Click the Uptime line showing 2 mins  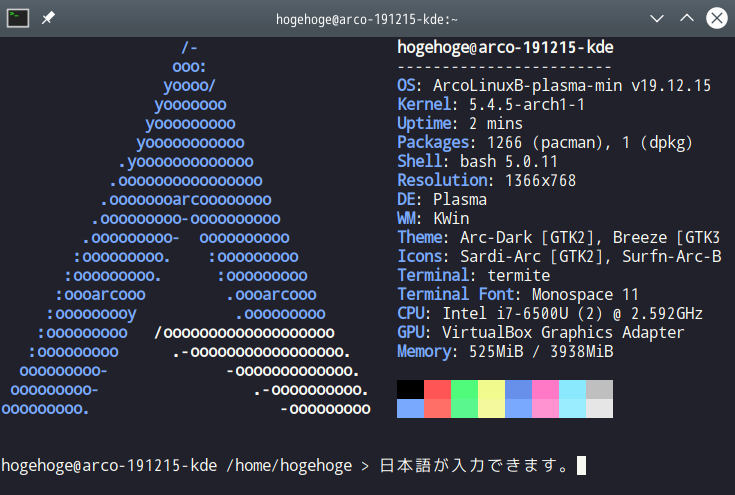[460, 124]
